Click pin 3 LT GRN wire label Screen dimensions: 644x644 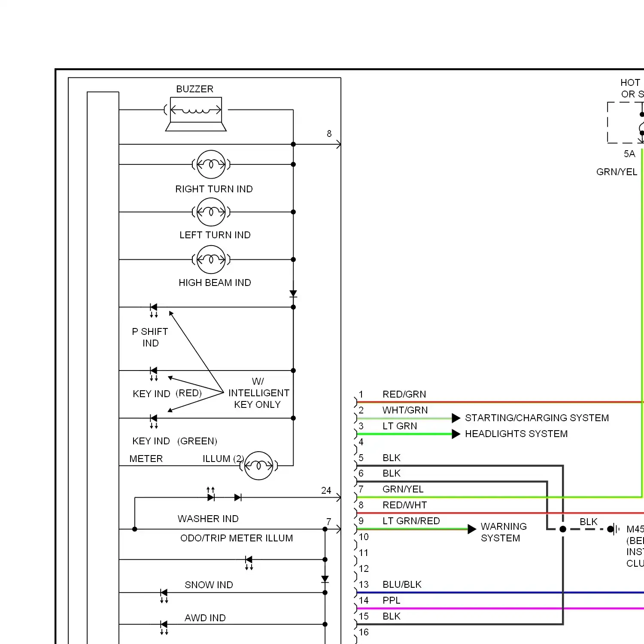[x=399, y=426]
